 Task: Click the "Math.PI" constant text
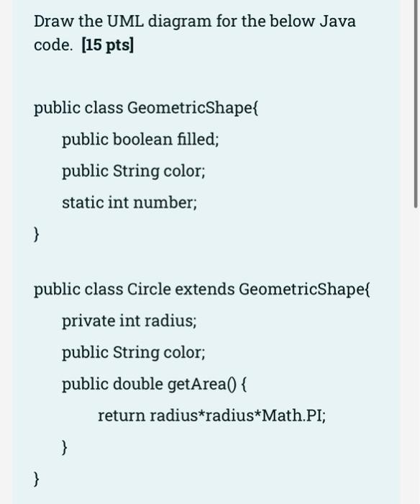point(291,415)
